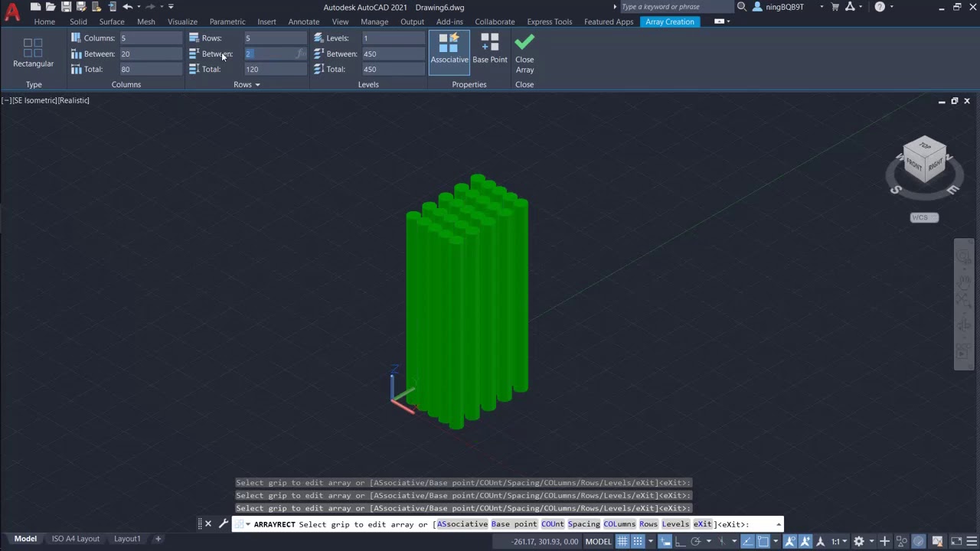Viewport: 980px width, 551px height.
Task: Switch to the Visualize tab
Action: [x=182, y=21]
